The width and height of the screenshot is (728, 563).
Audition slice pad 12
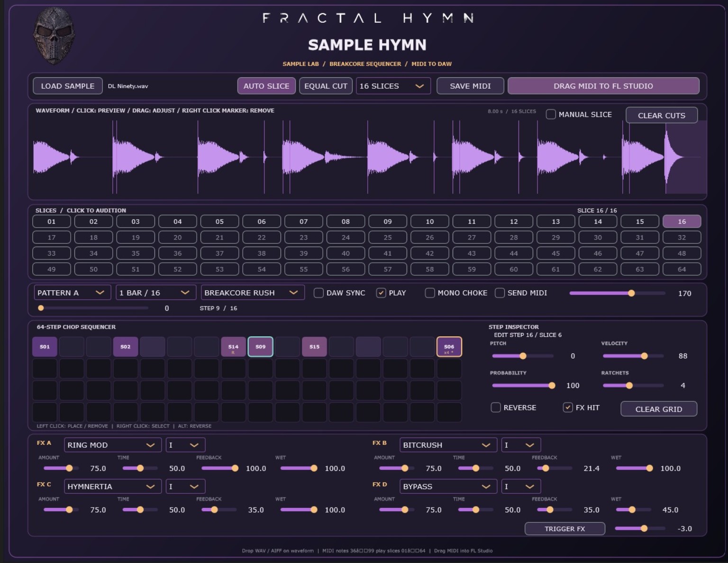pos(514,222)
